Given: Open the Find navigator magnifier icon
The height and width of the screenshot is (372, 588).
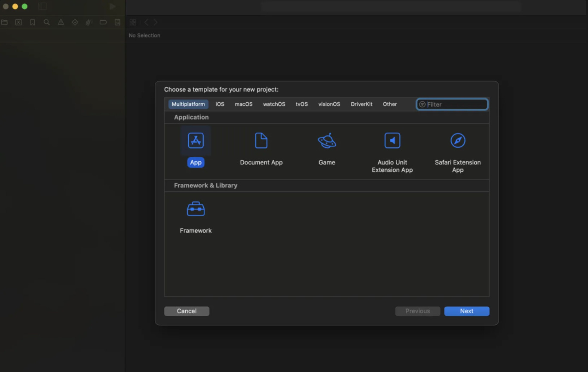Looking at the screenshot, I should (46, 22).
